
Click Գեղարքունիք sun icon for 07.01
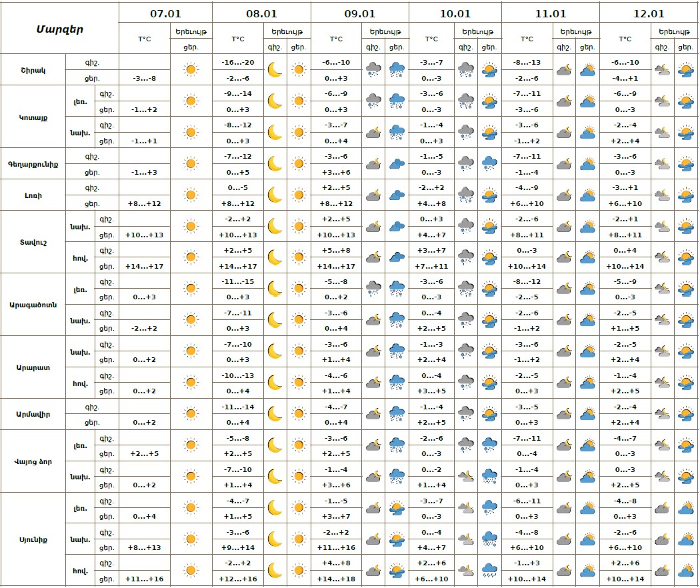pos(191,163)
